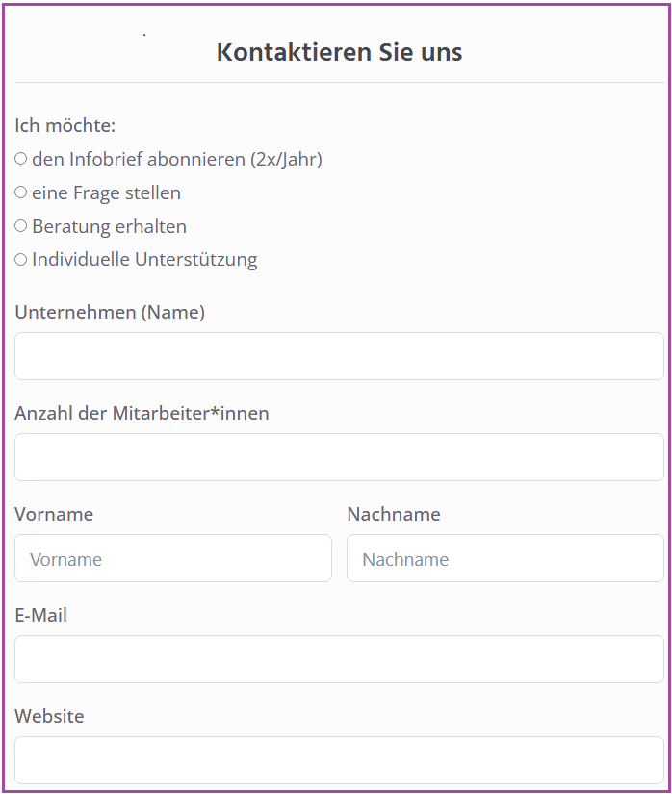Click the 'Ich möchte:' group label
672x794 pixels.
click(65, 125)
